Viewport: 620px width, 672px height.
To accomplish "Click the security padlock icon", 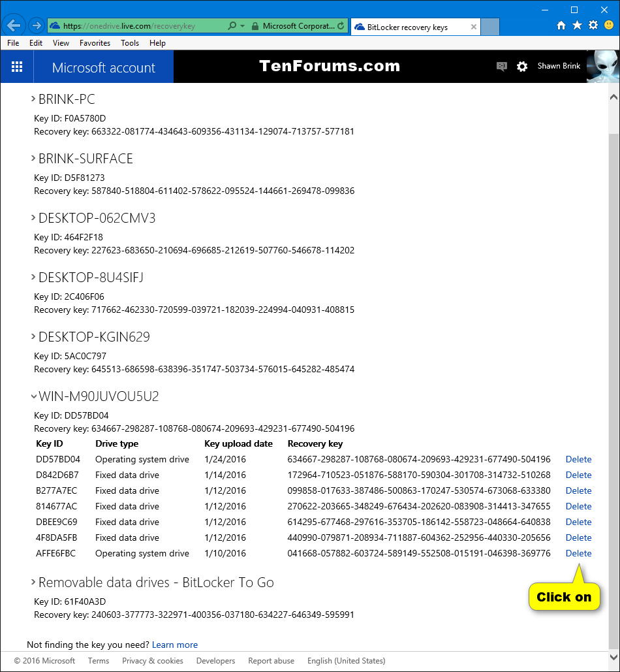I will click(255, 26).
